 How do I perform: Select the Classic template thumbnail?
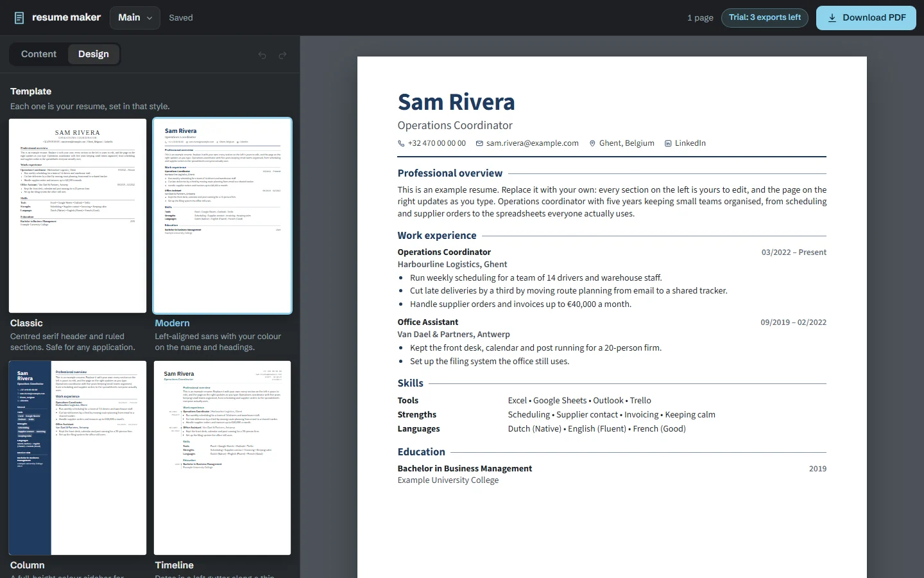click(x=78, y=216)
